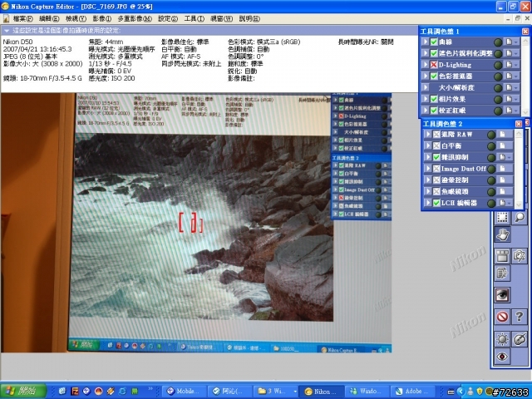Expand the 大小/解析度 section triangle
Screen dimensions: 532x399
pos(425,87)
